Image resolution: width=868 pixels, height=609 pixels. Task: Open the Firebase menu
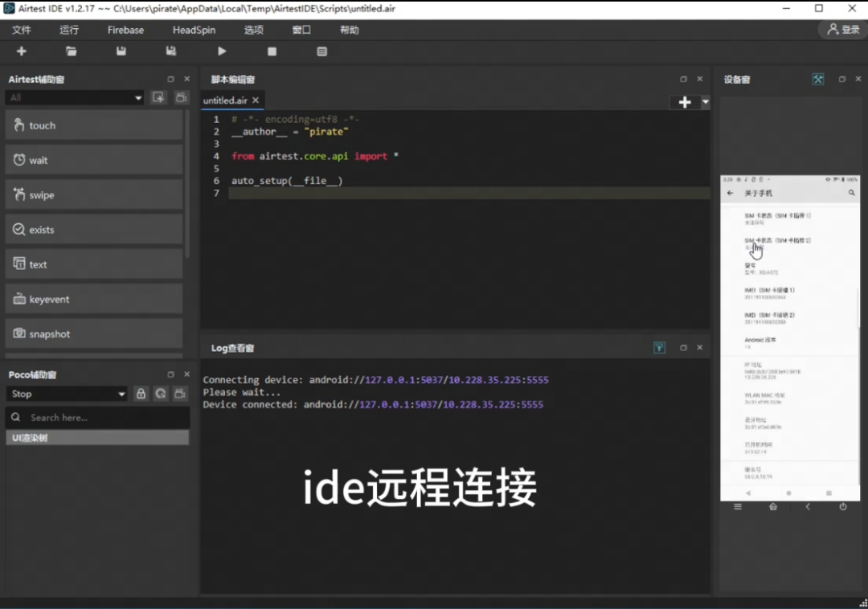click(125, 30)
